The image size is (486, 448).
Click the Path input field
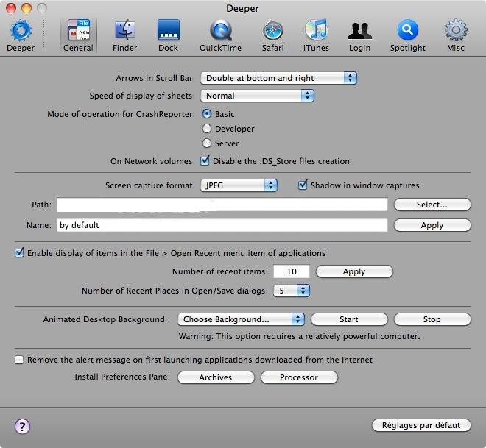coord(222,205)
